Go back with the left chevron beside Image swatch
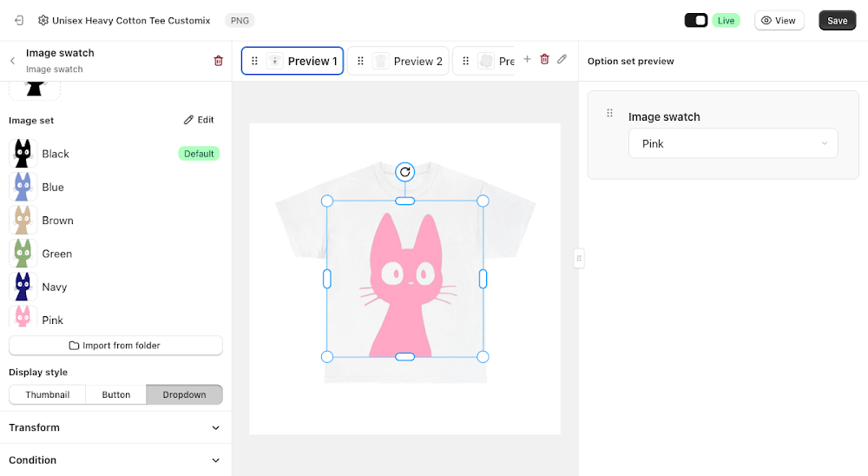The image size is (868, 476). click(x=13, y=61)
